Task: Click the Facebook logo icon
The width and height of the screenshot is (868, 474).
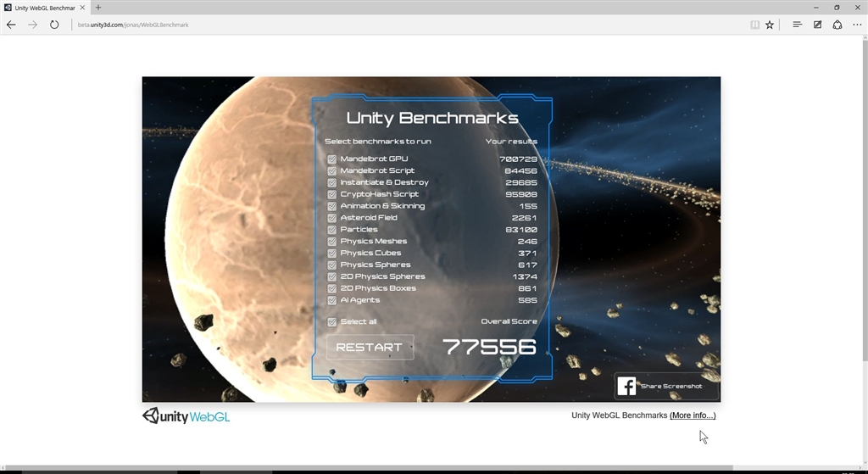Action: tap(626, 386)
